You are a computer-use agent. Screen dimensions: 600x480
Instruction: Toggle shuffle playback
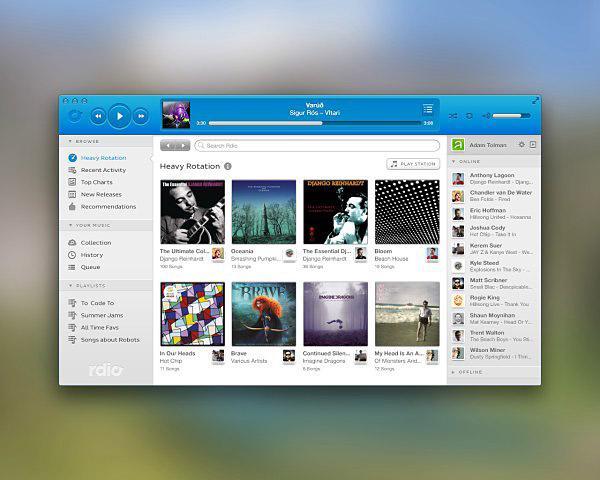click(453, 116)
